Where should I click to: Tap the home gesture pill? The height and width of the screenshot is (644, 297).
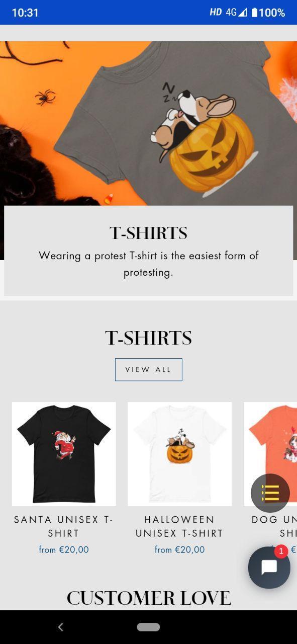pyautogui.click(x=148, y=627)
